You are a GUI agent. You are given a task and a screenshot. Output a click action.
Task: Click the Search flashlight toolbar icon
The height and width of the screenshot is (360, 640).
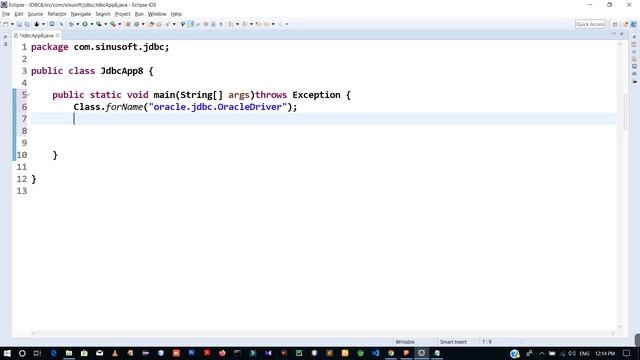click(167, 24)
